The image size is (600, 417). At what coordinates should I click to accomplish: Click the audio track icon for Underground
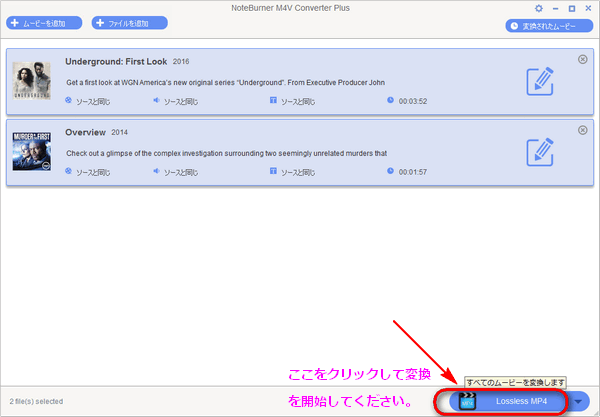tap(156, 100)
